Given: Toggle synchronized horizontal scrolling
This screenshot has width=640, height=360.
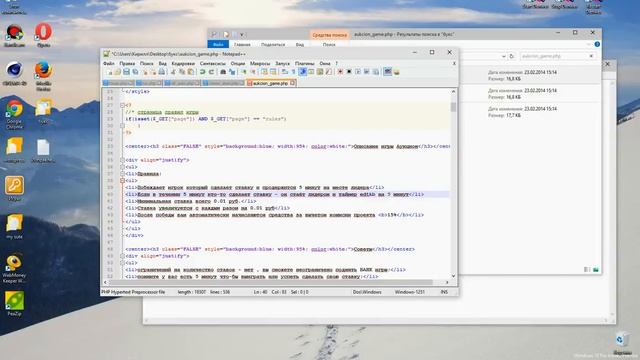Looking at the screenshot, I should [273, 72].
